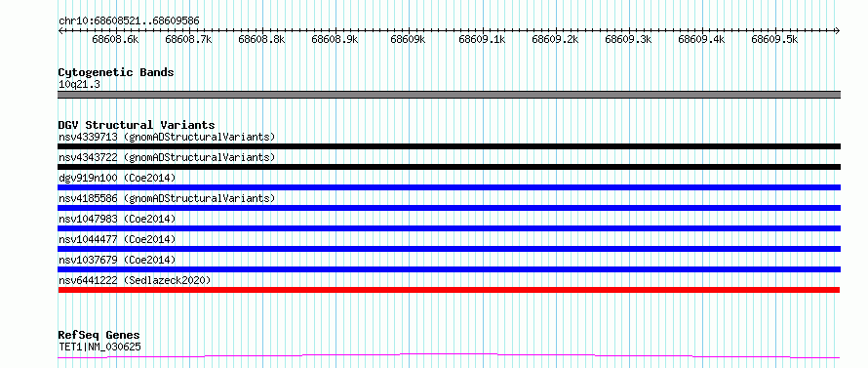Open variant nsv4339713 label
The image size is (868, 368).
coord(167,137)
